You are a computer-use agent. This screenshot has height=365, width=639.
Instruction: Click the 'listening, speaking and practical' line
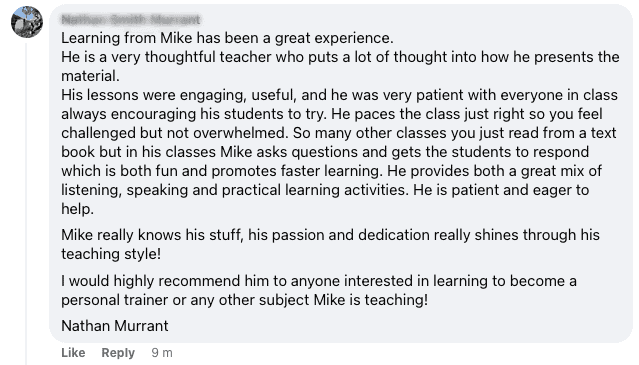click(325, 190)
